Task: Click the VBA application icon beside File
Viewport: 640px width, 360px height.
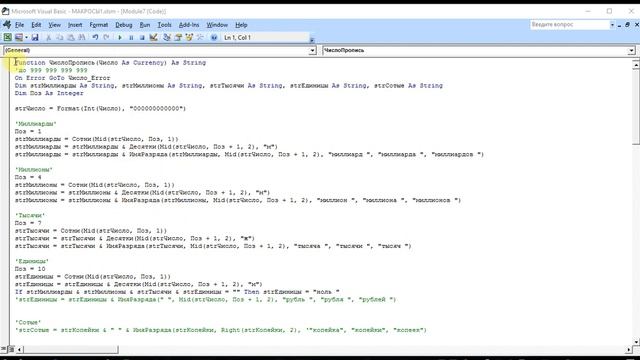Action: coord(7,25)
